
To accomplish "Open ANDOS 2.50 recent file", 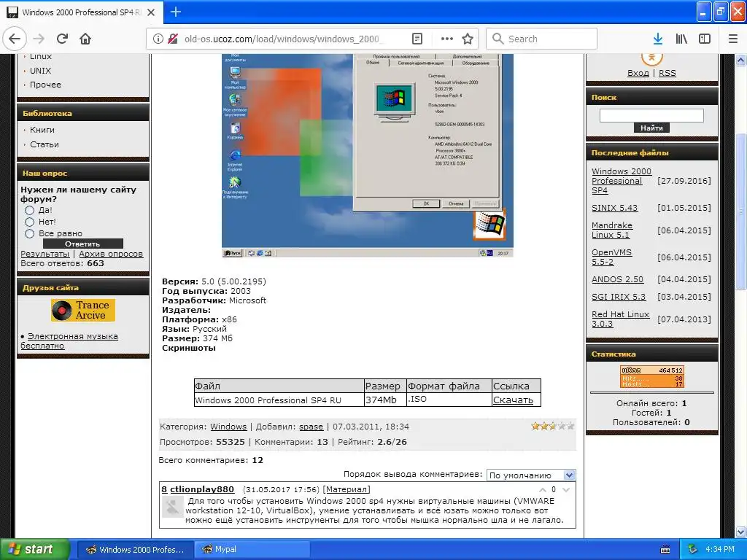I will tap(617, 279).
